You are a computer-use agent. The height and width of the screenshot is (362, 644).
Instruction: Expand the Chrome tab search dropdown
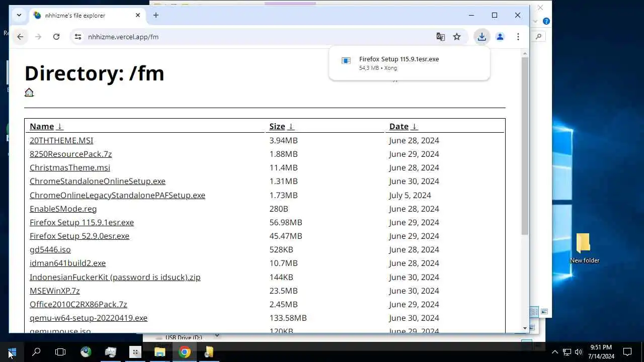coord(19,15)
